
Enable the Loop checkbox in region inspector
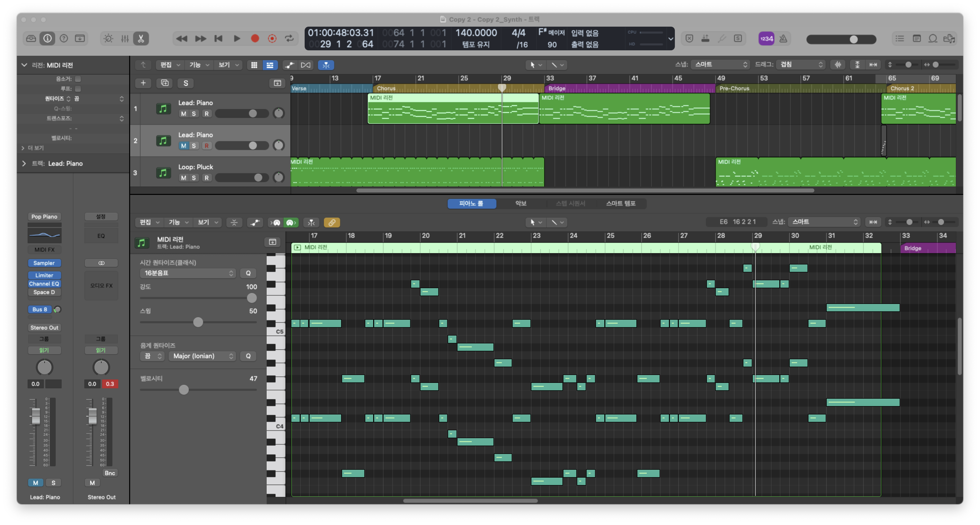tap(78, 89)
